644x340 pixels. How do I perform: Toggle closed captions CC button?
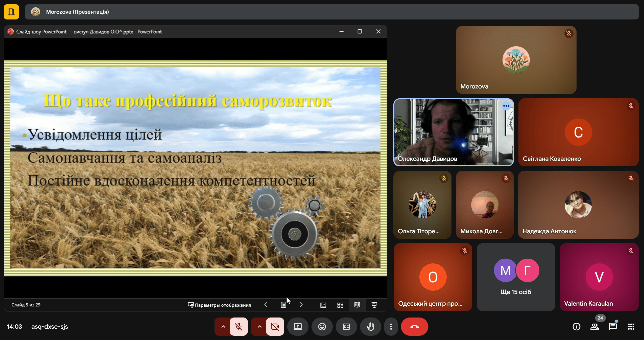[x=346, y=327]
